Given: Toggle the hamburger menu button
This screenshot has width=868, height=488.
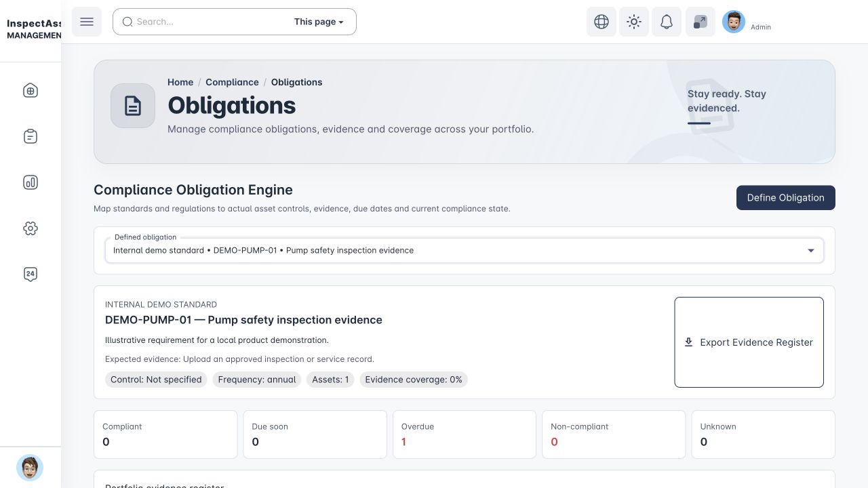Looking at the screenshot, I should click(x=87, y=22).
